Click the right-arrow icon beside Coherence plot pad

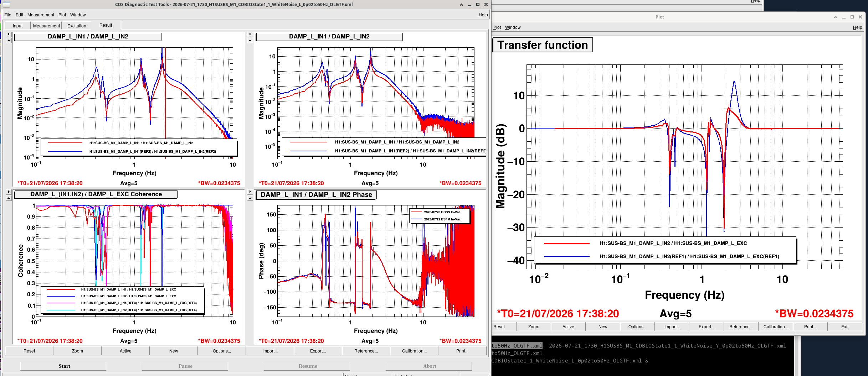click(9, 192)
